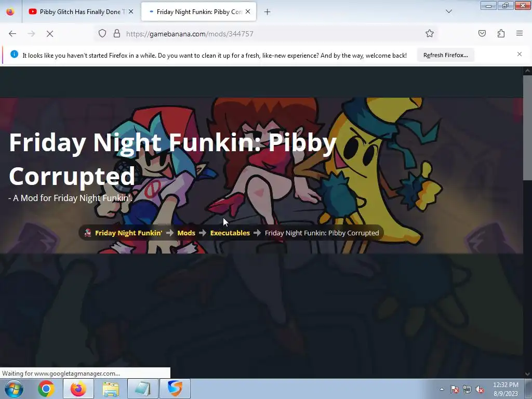Viewport: 532px width, 399px height.
Task: Stop loading the page with the X button
Action: click(x=49, y=34)
